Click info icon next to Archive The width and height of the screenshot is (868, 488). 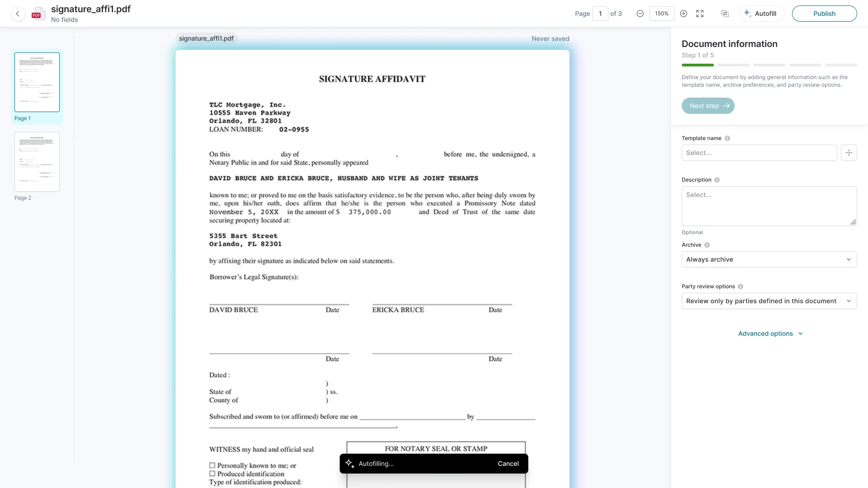[x=707, y=245]
